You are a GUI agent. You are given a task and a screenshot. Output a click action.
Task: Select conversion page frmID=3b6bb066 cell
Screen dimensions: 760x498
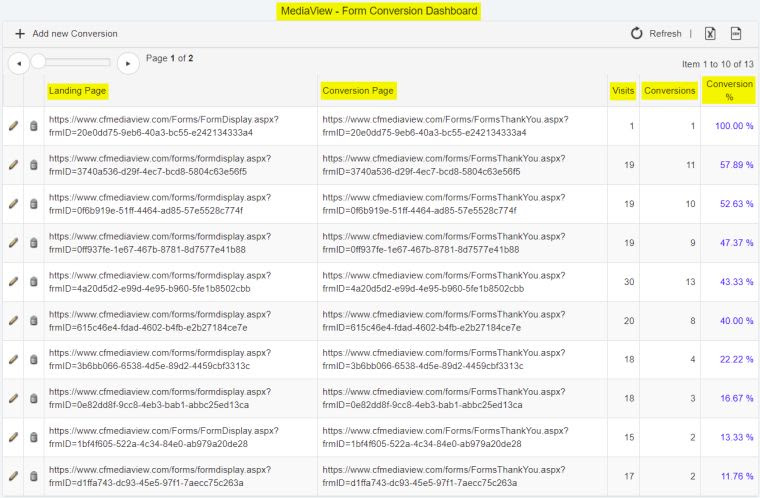pos(462,359)
